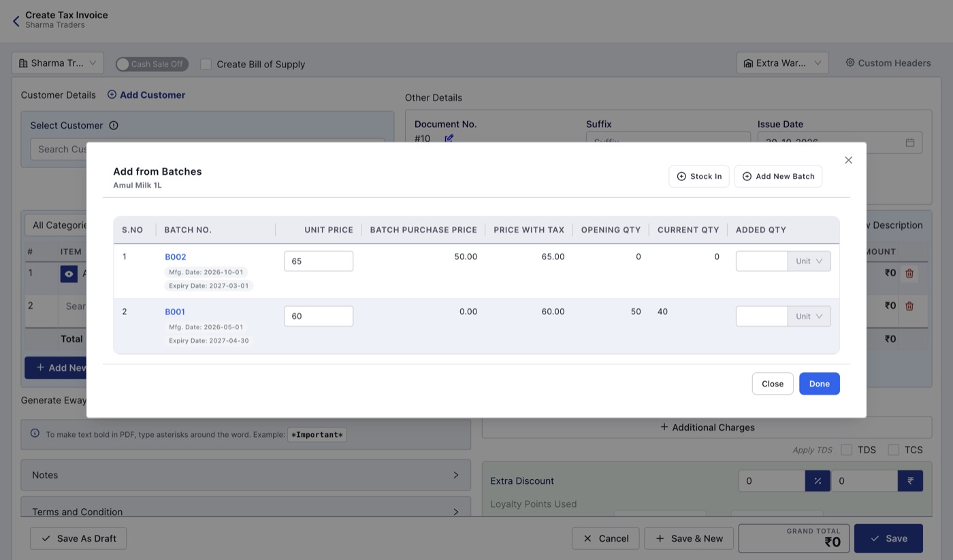Screen dimensions: 953x560
Task: Click the Added Qty field for batch B002
Action: coord(762,261)
